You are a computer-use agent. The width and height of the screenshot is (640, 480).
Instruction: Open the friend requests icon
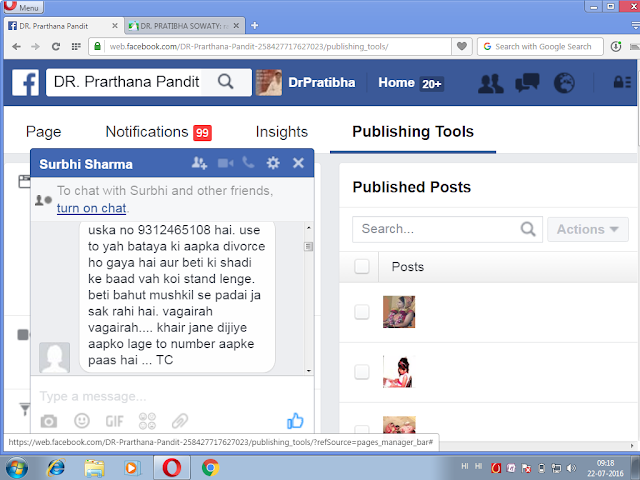tap(491, 83)
